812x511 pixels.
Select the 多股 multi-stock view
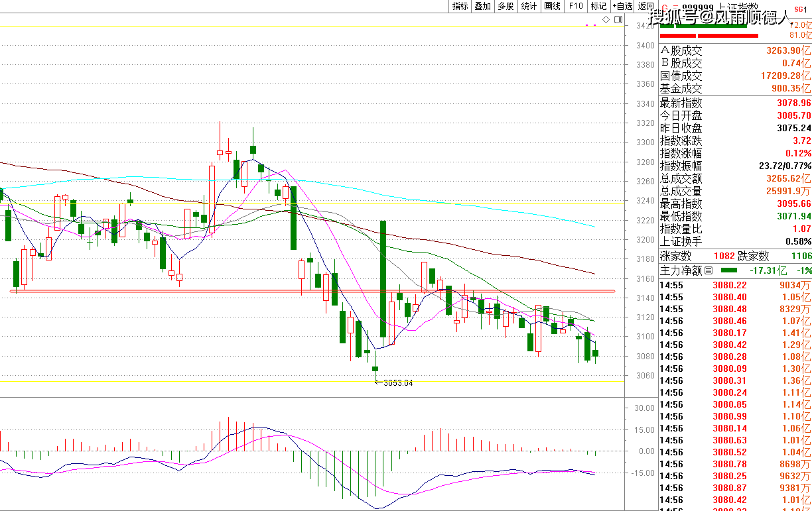coord(506,6)
